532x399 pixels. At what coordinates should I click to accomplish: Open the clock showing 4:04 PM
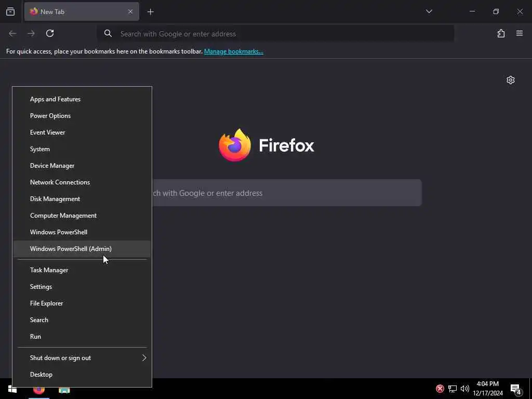click(488, 389)
